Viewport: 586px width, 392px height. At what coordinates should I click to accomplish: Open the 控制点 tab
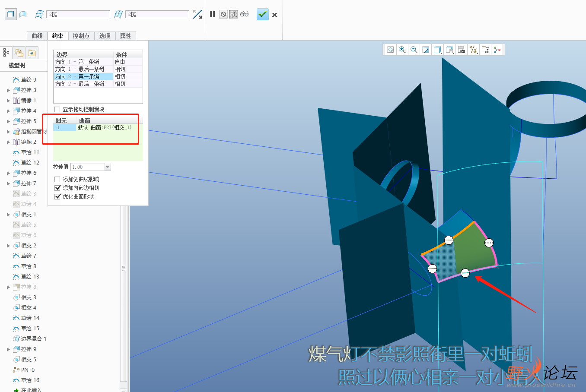[x=81, y=36]
